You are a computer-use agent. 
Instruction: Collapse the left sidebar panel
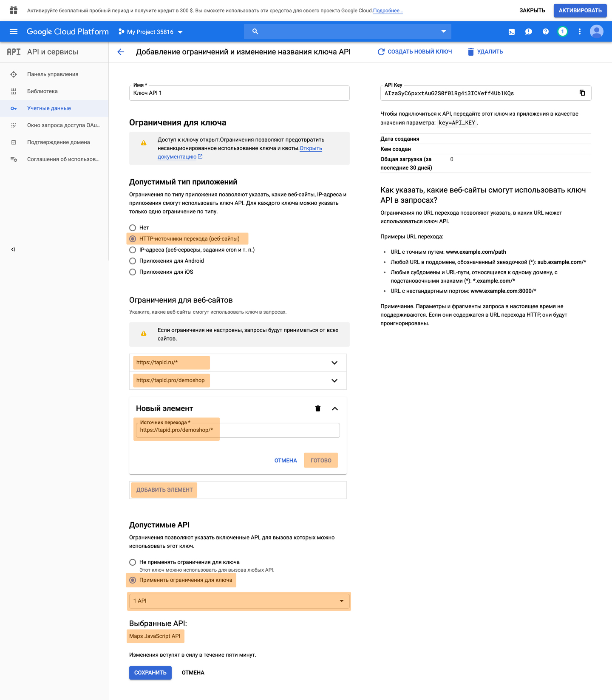point(13,249)
